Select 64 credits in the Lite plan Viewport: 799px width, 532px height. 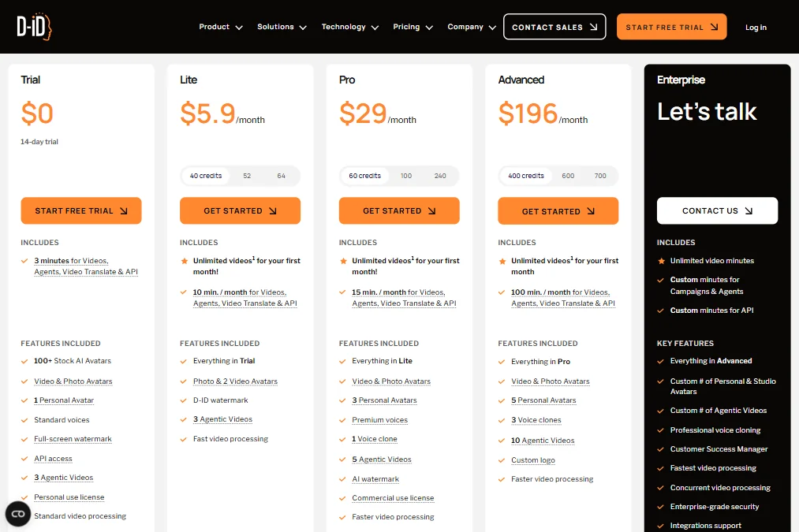tap(282, 176)
